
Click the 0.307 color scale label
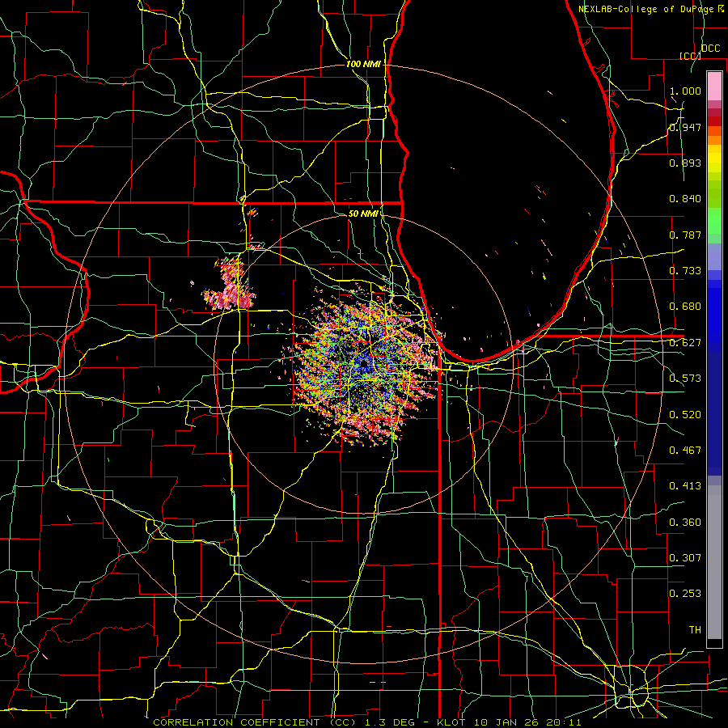click(x=685, y=558)
